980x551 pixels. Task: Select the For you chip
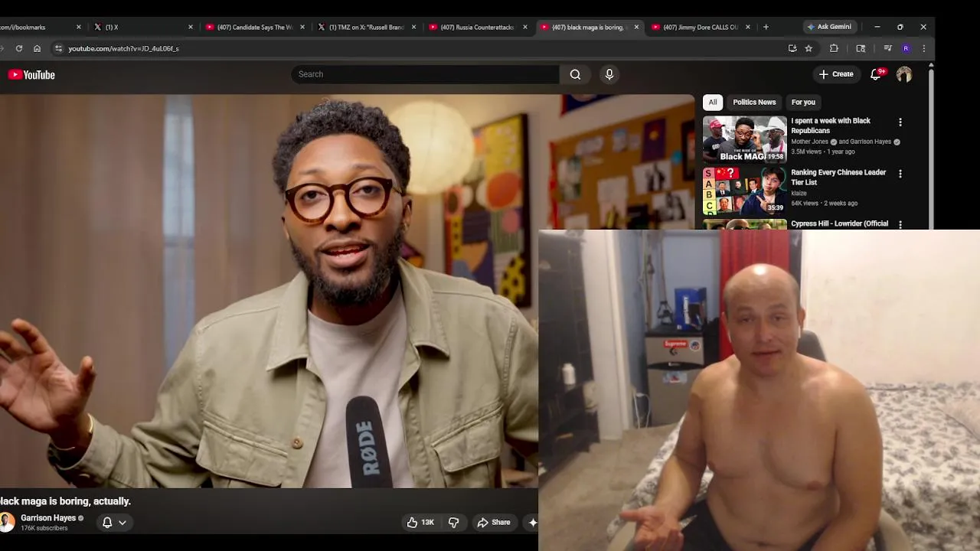(803, 102)
